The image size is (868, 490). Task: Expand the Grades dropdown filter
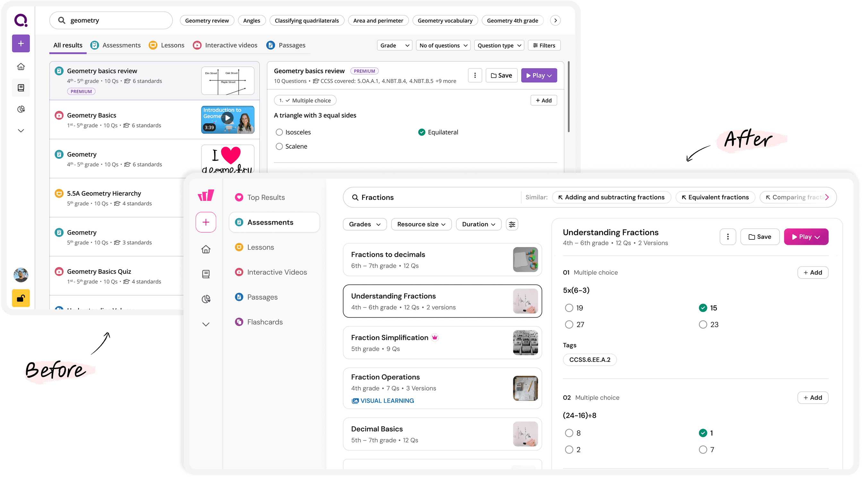tap(365, 224)
